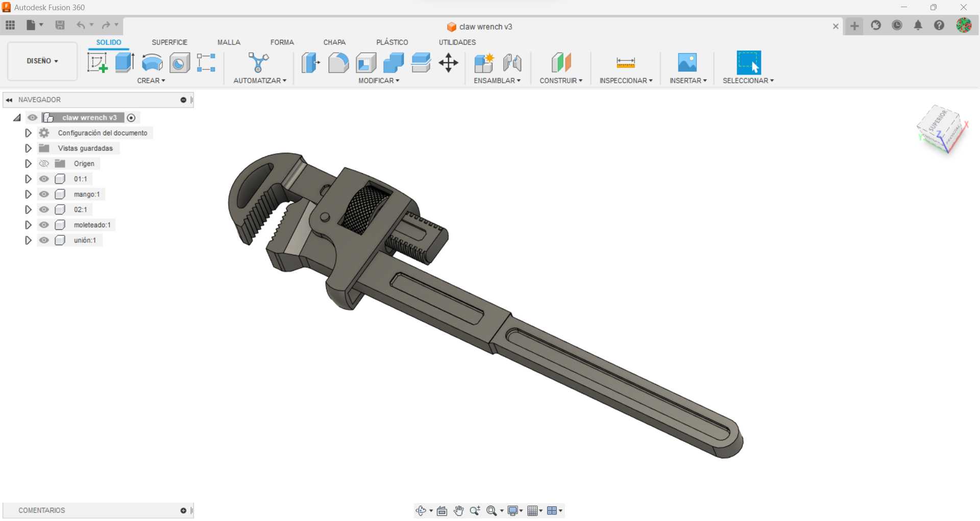
Task: Open the MODIFICAR dropdown menu
Action: (379, 81)
